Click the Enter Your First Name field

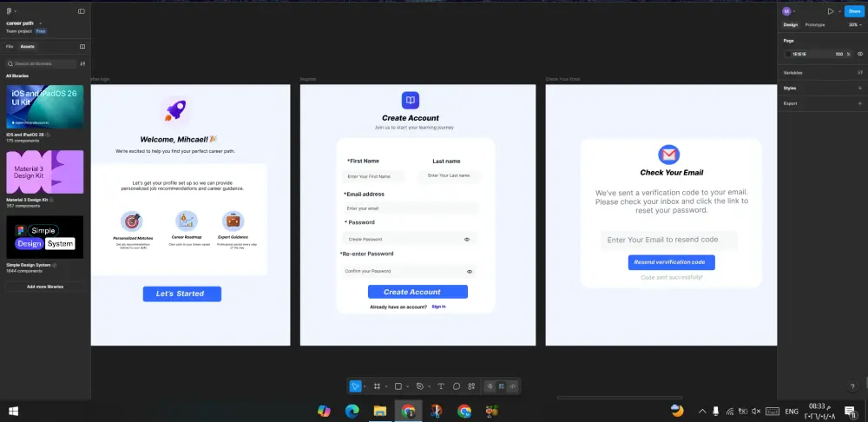coord(374,176)
